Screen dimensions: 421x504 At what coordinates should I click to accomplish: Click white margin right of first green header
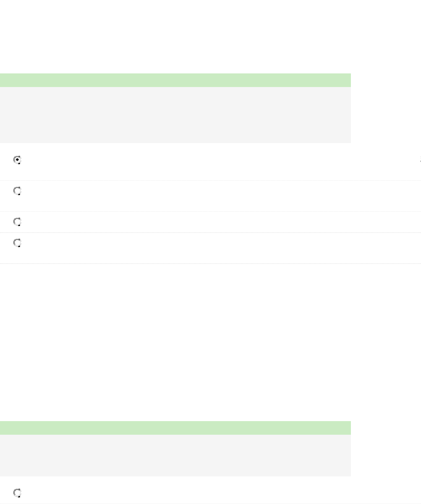click(386, 80)
